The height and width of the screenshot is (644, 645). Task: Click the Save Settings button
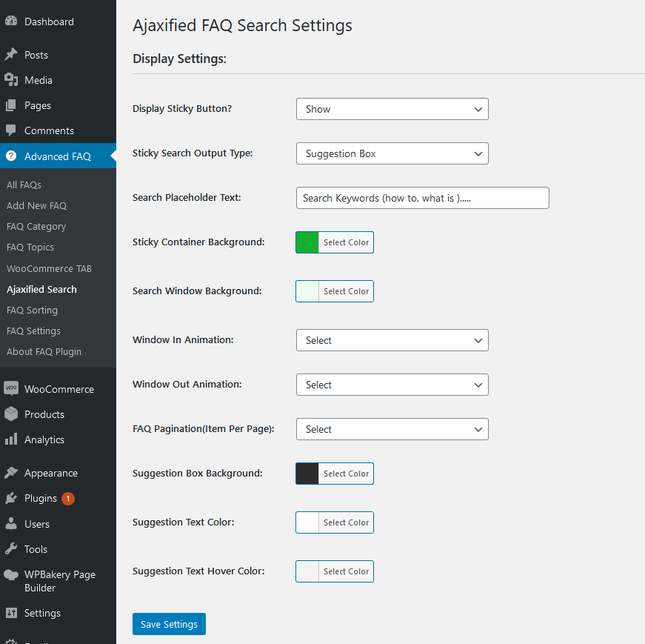coord(169,624)
